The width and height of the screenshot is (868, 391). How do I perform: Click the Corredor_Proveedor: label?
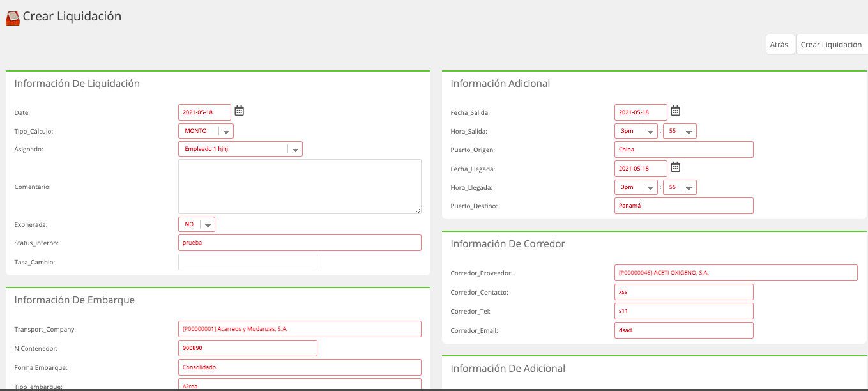point(482,273)
